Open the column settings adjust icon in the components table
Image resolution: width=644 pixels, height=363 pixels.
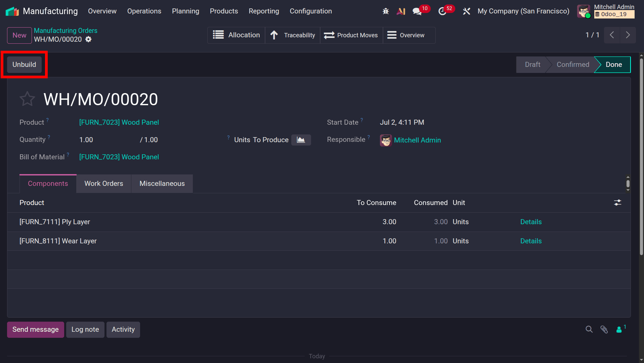click(x=617, y=203)
